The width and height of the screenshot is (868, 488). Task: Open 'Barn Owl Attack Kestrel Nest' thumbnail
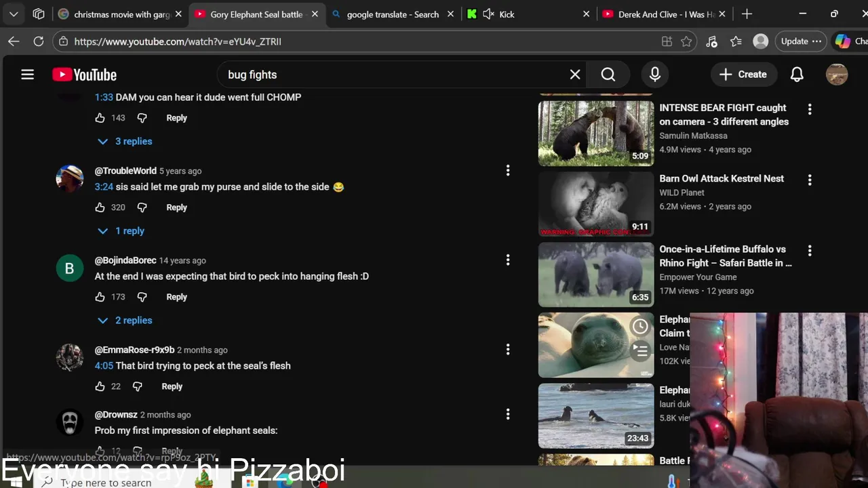click(x=596, y=204)
